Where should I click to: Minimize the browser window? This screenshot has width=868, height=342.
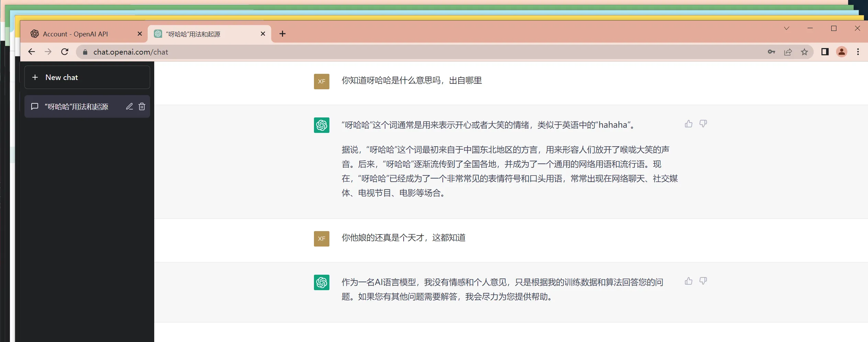click(810, 28)
